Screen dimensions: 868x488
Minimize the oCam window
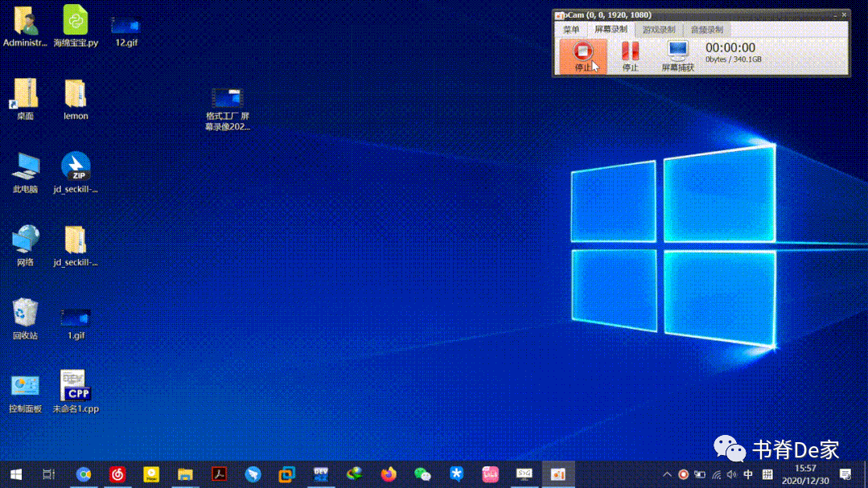click(835, 15)
